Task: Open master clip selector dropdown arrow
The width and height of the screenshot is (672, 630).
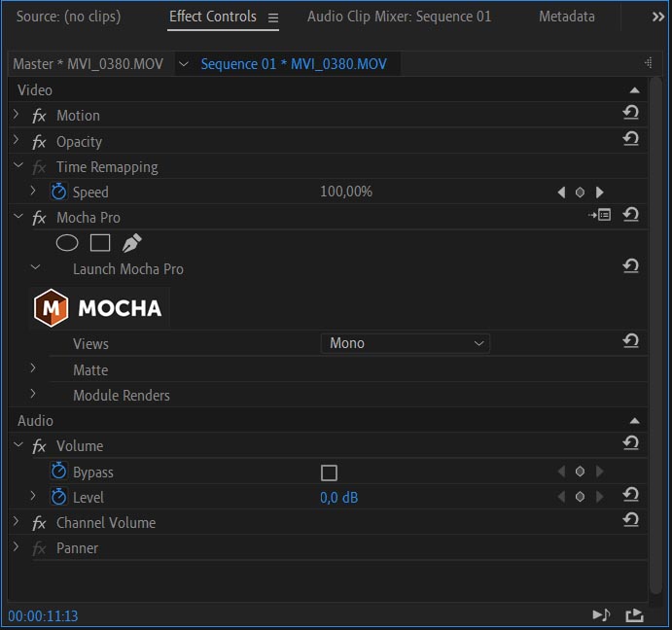Action: (x=184, y=64)
